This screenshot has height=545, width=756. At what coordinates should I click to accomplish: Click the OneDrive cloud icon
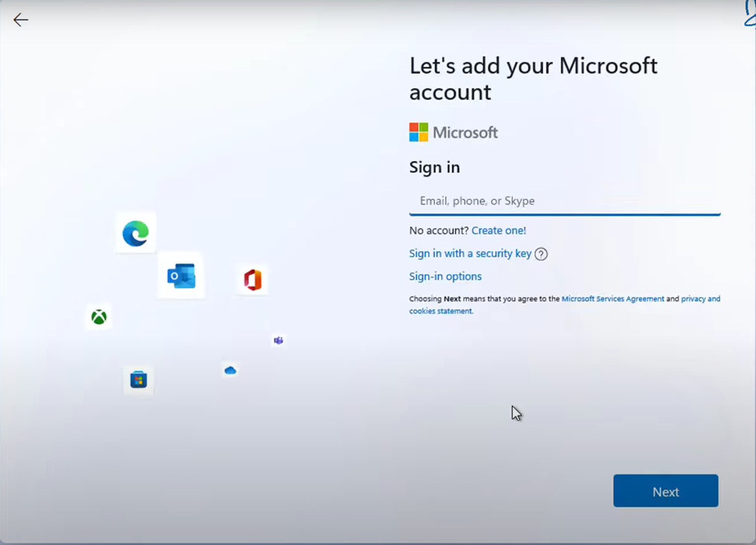click(230, 370)
